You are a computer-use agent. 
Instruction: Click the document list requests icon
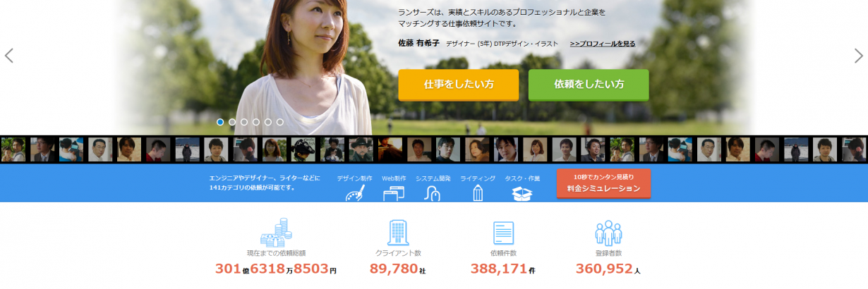click(503, 233)
